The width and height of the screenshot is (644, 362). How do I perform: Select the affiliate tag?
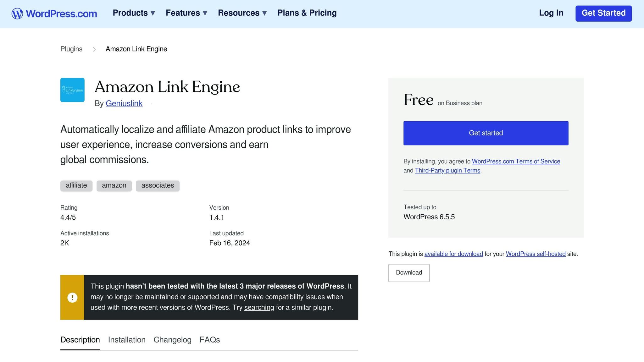76,186
